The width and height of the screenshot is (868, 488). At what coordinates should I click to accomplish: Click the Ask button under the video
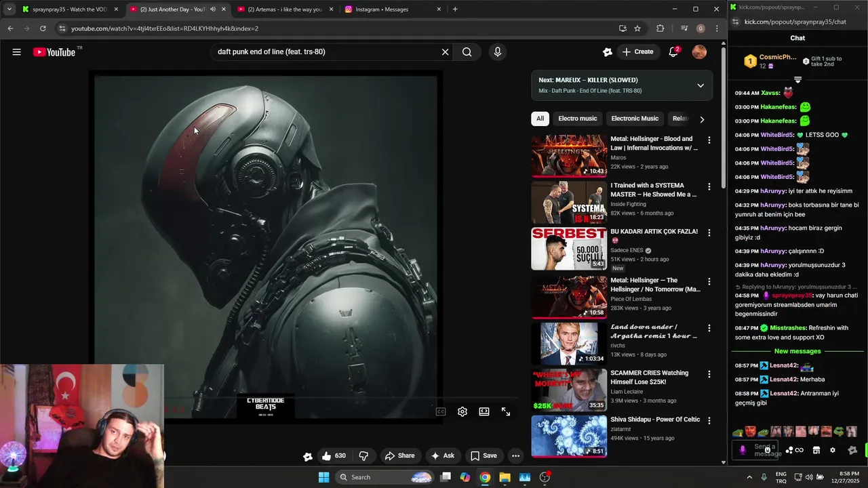point(443,456)
